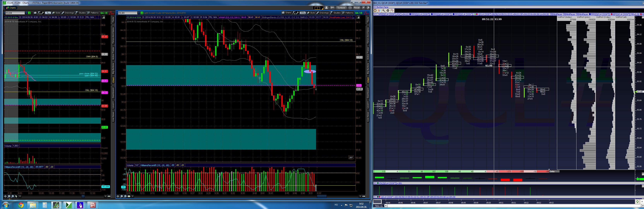Open the 5m timeframe selector
The height and width of the screenshot is (209, 644).
click(x=48, y=13)
